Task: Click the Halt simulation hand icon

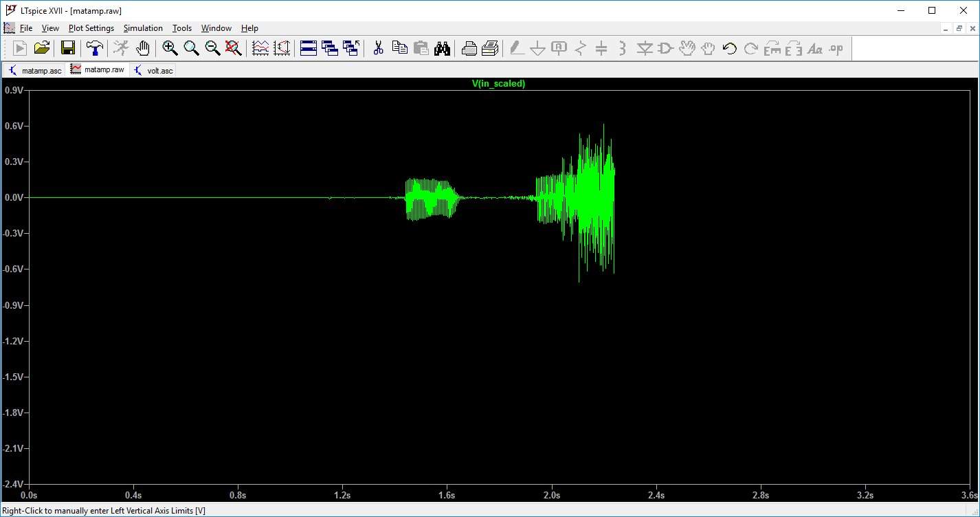Action: pyautogui.click(x=142, y=48)
